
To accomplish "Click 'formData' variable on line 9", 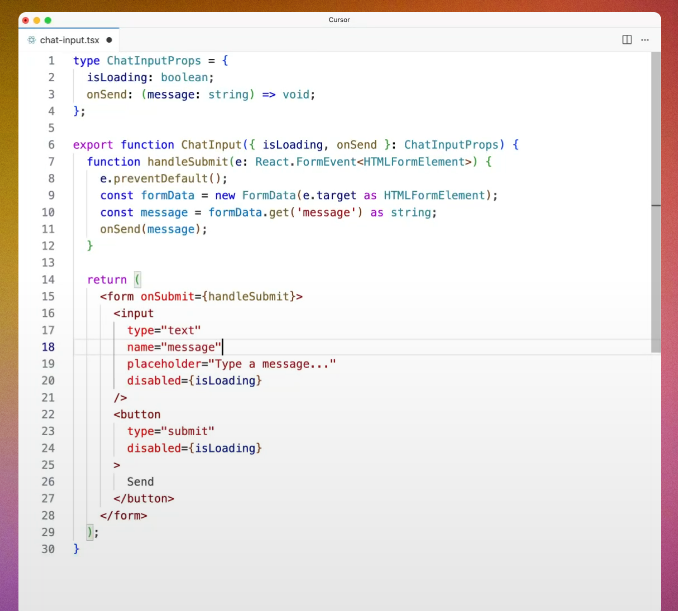I will (167, 195).
